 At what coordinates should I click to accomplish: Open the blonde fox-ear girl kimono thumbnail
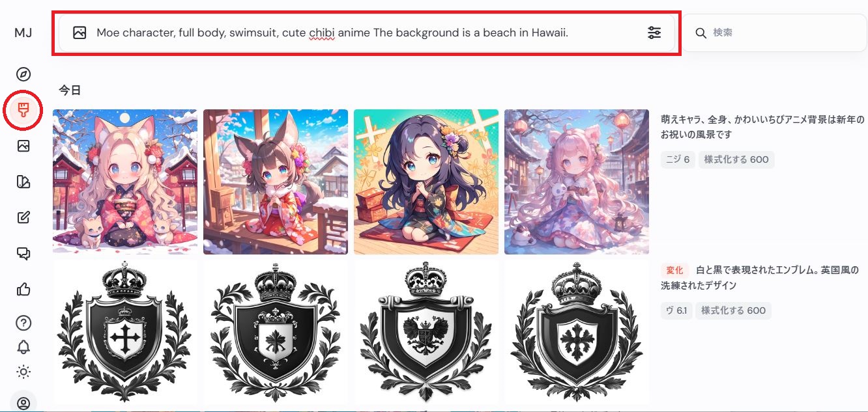click(x=125, y=182)
